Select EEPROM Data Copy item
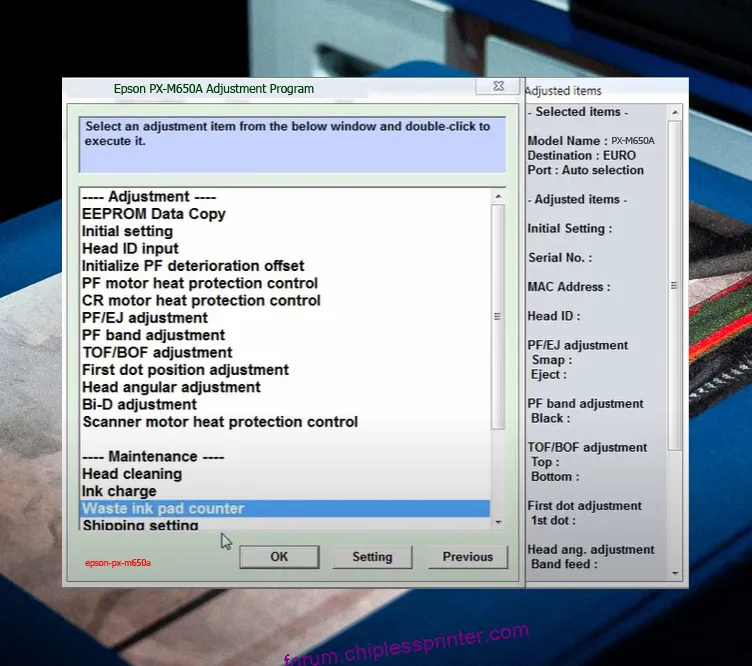Image resolution: width=752 pixels, height=666 pixels. [154, 214]
